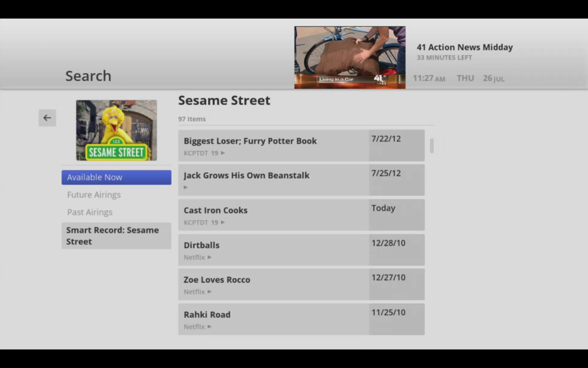Click Netflix play arrow under Dirtballs
This screenshot has height=368, width=588.
[x=210, y=258]
